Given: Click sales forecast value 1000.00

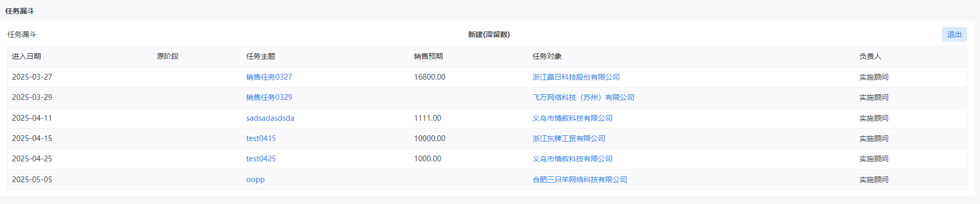Looking at the screenshot, I should point(427,159).
